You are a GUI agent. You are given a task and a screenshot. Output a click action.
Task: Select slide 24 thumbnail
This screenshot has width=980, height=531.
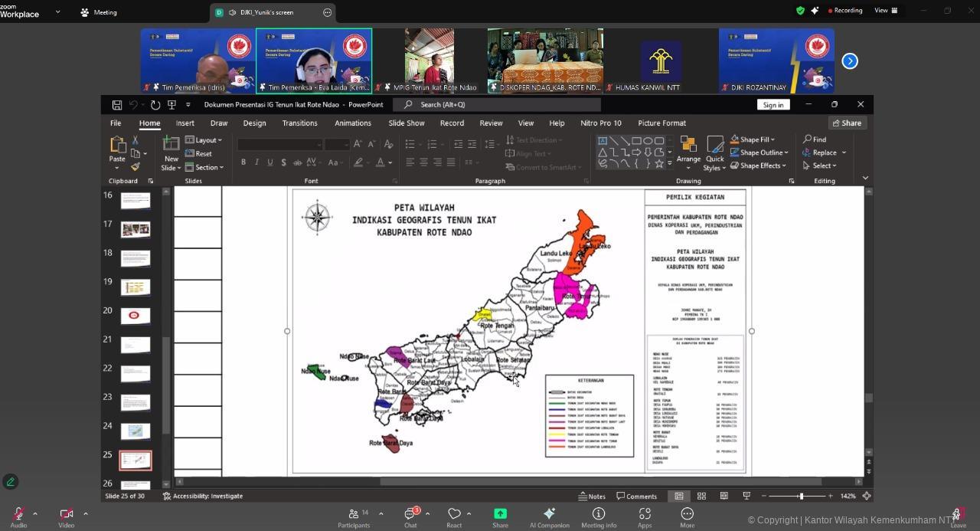click(136, 431)
